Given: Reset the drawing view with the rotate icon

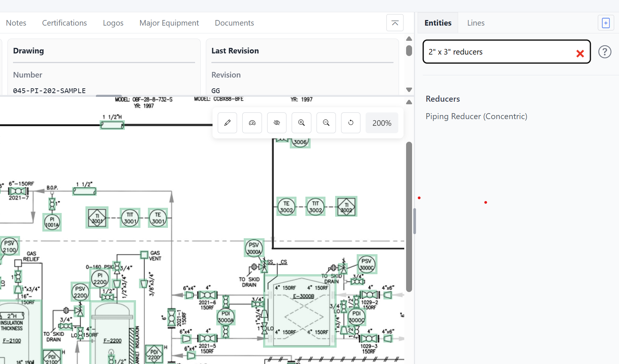Looking at the screenshot, I should pos(350,123).
